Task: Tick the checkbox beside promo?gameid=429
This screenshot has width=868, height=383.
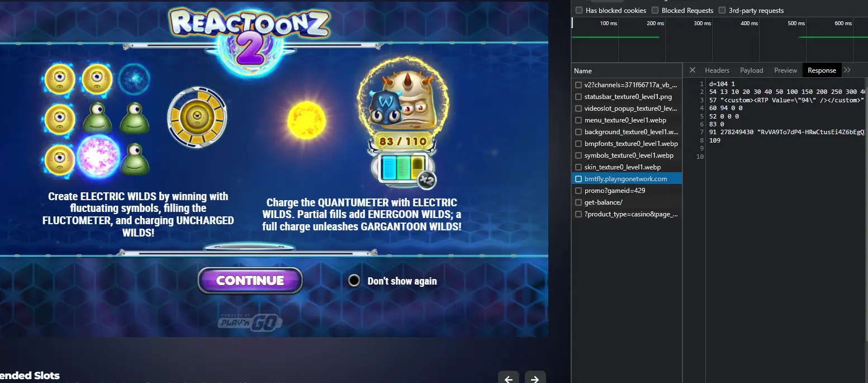Action: point(578,191)
